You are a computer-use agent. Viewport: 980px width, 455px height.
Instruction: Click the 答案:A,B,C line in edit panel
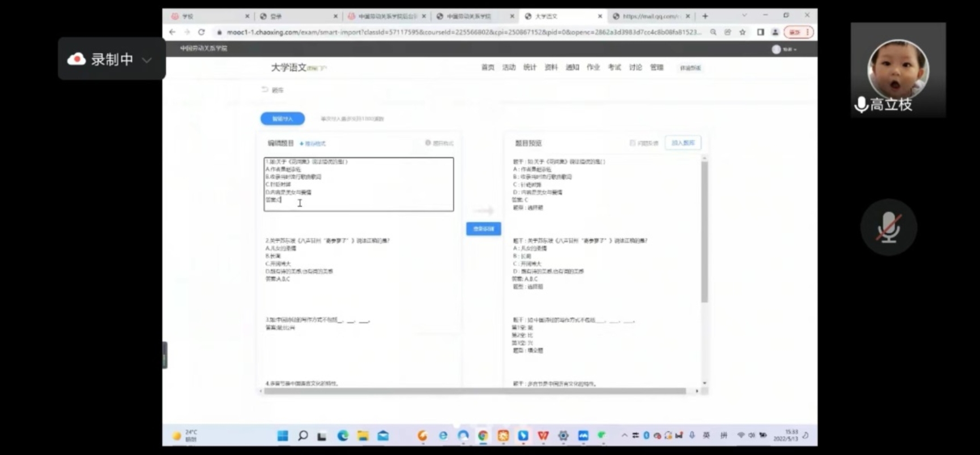[278, 279]
